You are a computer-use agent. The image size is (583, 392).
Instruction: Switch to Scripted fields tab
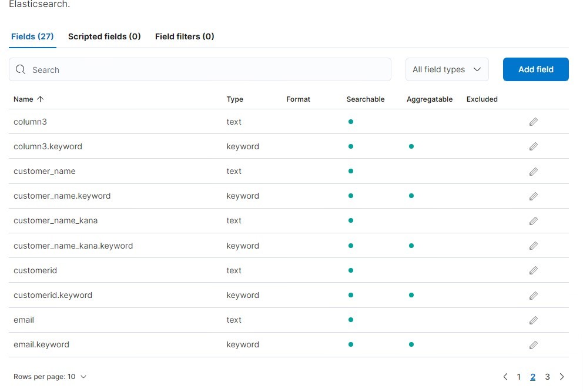pos(104,36)
